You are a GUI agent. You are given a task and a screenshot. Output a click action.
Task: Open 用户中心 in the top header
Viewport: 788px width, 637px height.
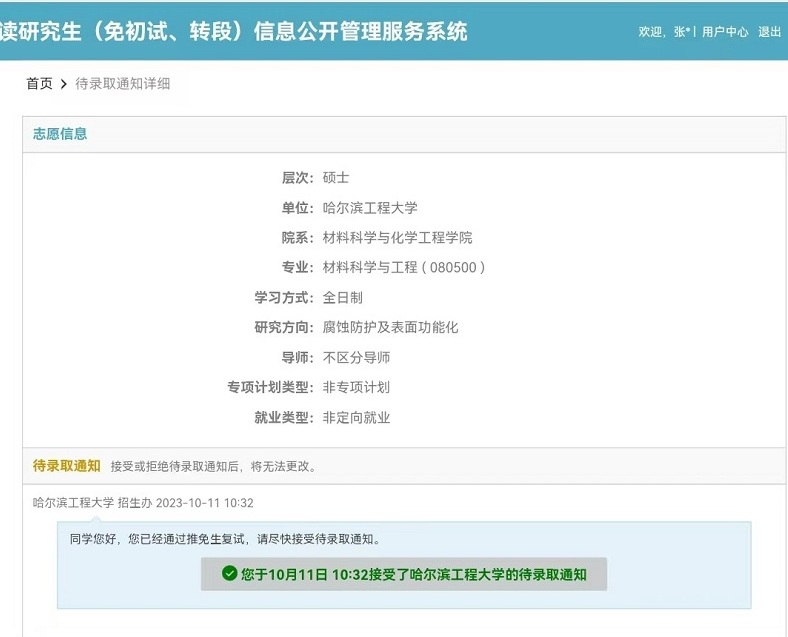[x=725, y=32]
